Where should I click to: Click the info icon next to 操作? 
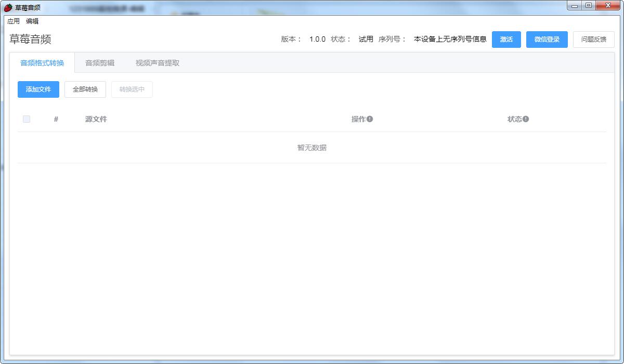[370, 119]
